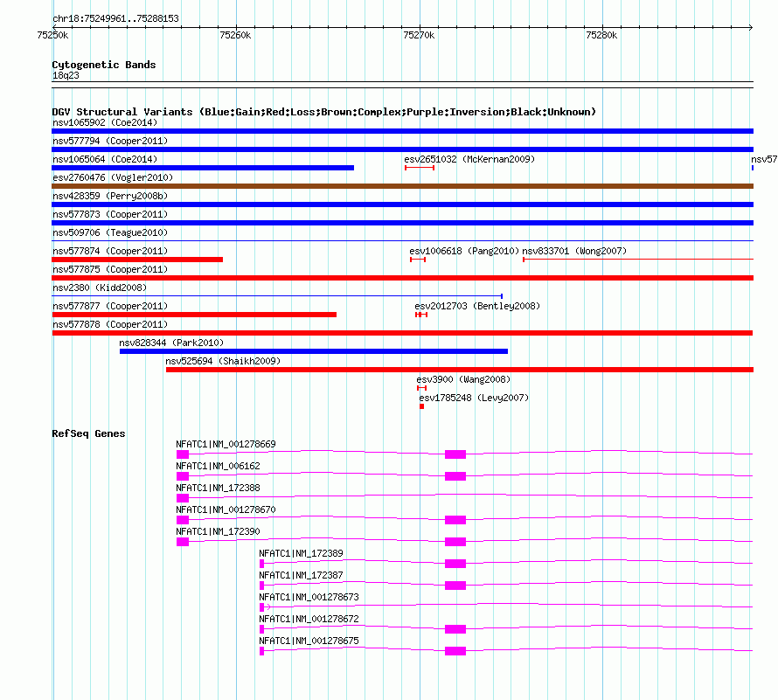
Task: Click esv2651032 (McKernan2009) label
Action: point(469,159)
